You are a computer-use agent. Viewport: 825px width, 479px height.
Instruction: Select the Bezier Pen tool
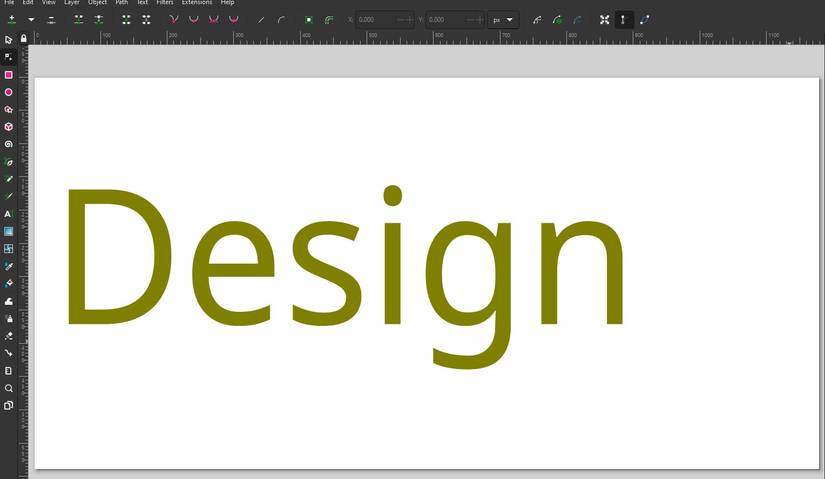[x=8, y=162]
